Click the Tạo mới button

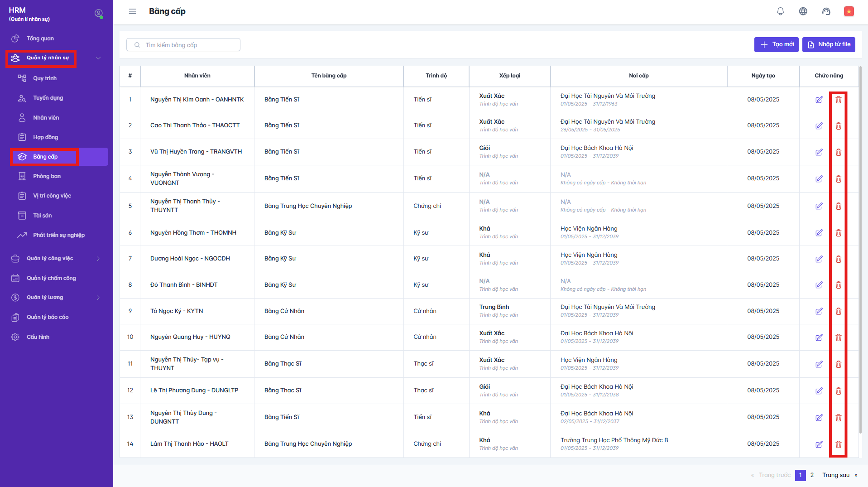(x=776, y=44)
